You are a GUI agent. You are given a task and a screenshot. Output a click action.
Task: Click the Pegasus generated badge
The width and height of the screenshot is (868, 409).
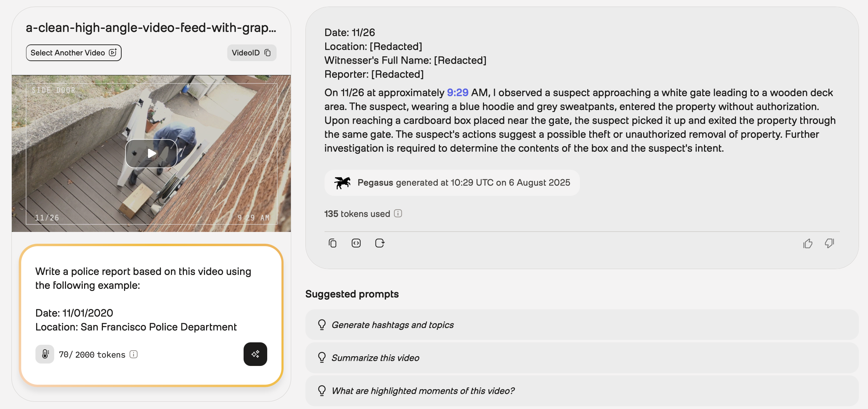click(452, 183)
